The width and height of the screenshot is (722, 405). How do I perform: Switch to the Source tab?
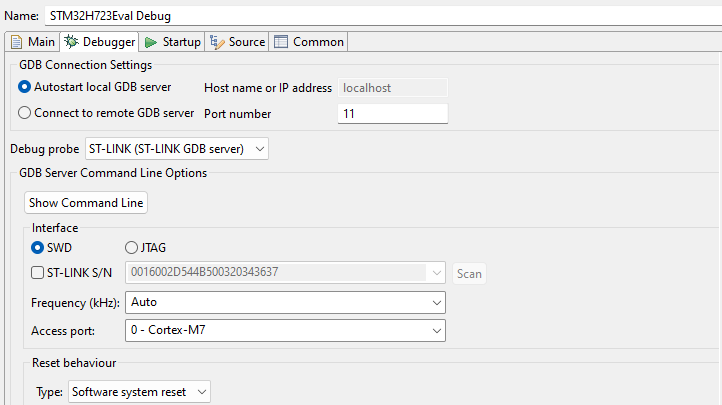tap(237, 42)
